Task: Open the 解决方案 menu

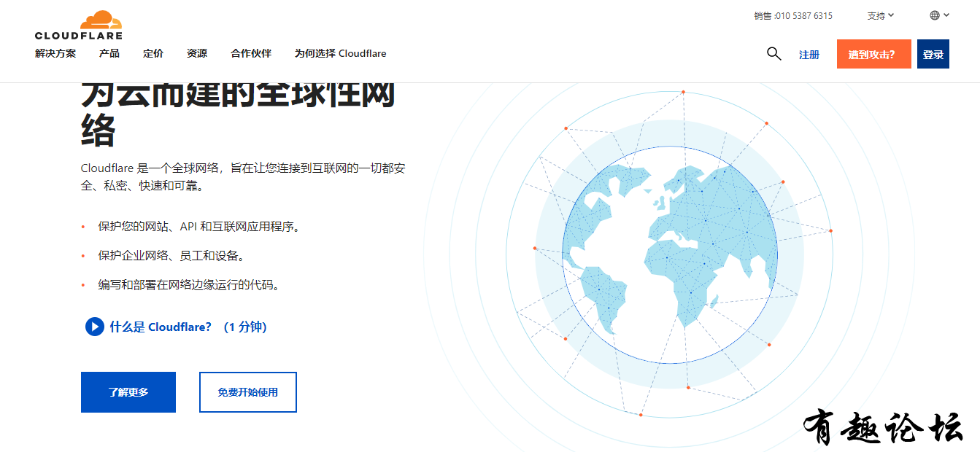Action: 55,53
